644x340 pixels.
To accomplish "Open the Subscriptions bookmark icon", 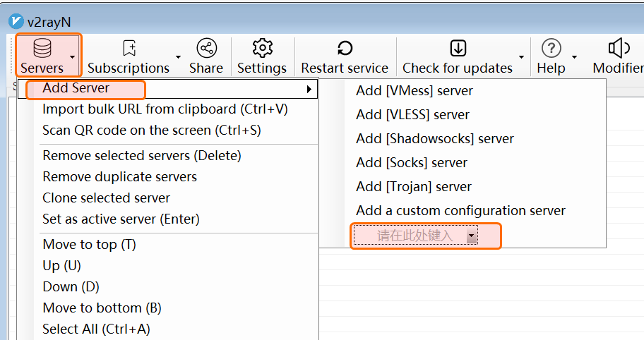I will [129, 48].
